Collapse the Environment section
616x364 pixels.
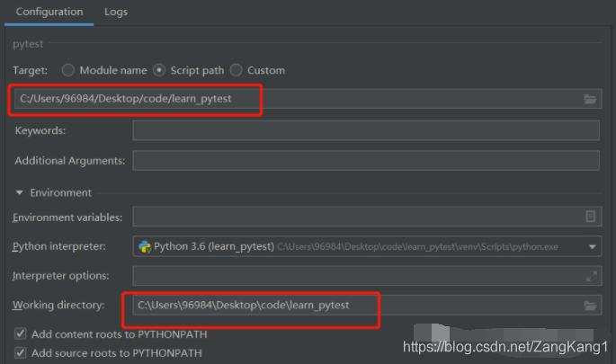pos(19,193)
